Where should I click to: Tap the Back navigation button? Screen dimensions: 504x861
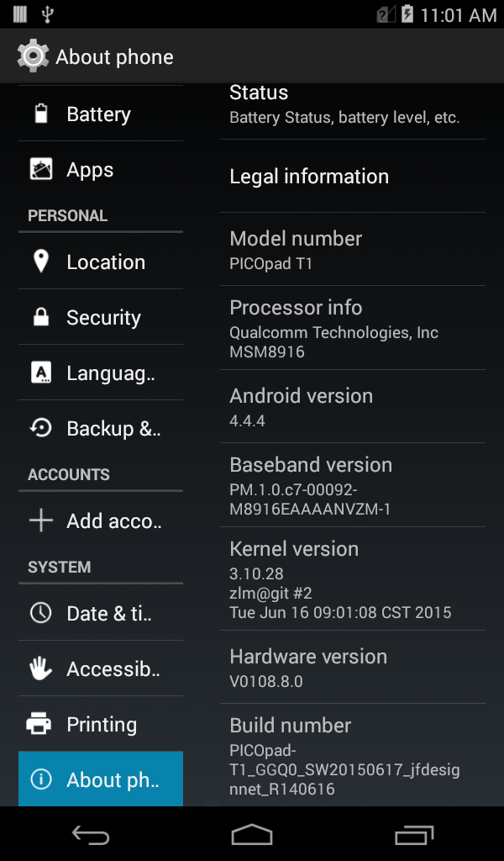click(91, 835)
